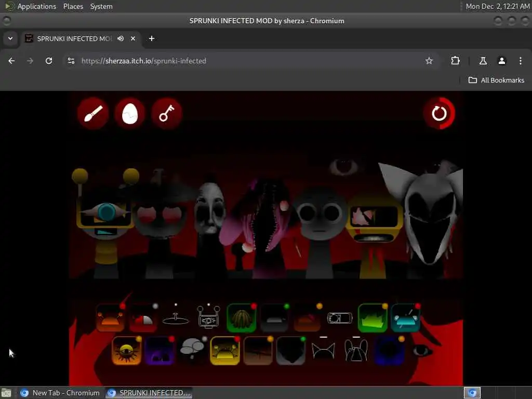Screen dimensions: 532x399
Task: Close the SPRUNKI INFECTED MOD tab
Action: tap(133, 38)
